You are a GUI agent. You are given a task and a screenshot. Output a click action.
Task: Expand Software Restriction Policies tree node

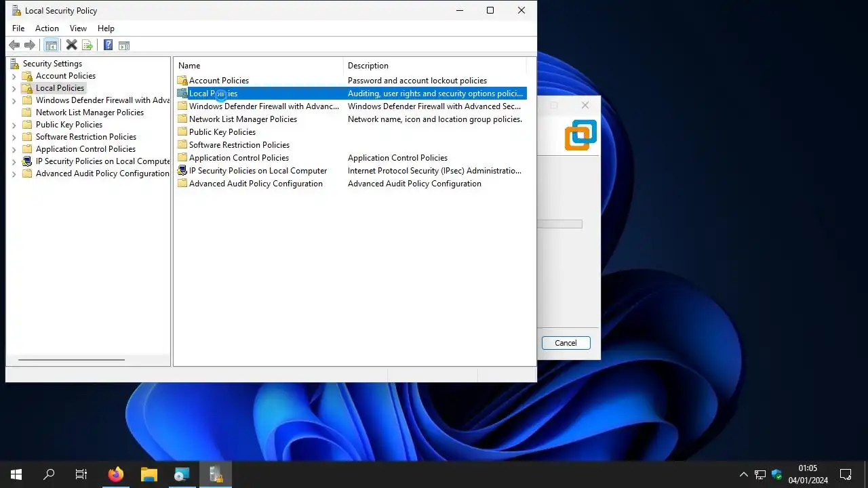point(14,138)
